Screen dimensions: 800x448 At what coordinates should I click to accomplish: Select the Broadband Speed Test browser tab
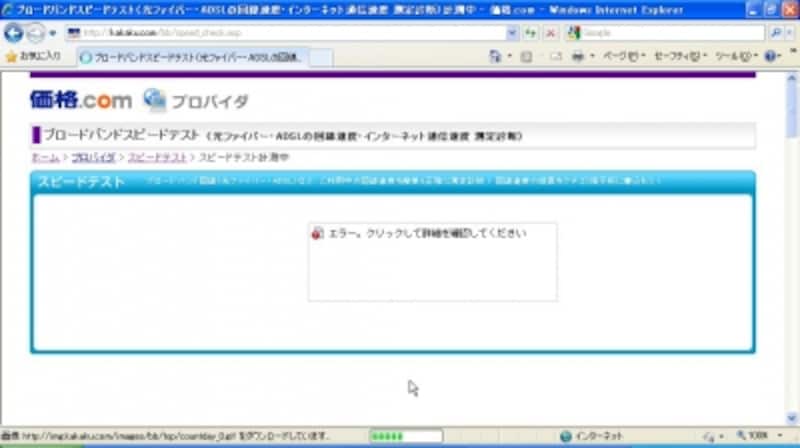pyautogui.click(x=193, y=57)
